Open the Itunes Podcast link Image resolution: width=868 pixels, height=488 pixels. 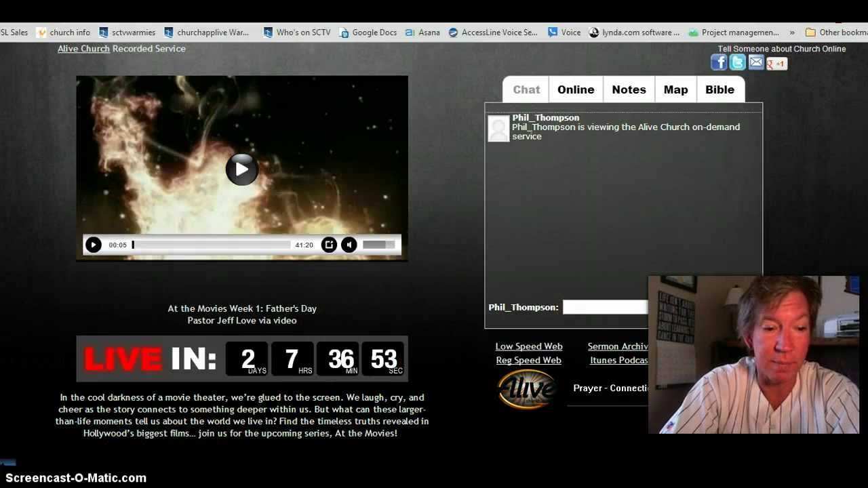tap(619, 360)
